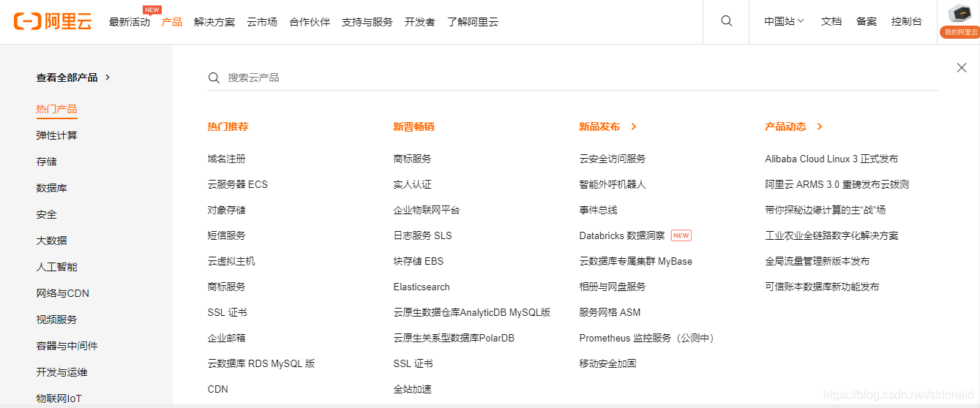Open Alibaba Cloud Linux 3 正式发布 news
Screen dimensions: 980x408
tap(831, 159)
